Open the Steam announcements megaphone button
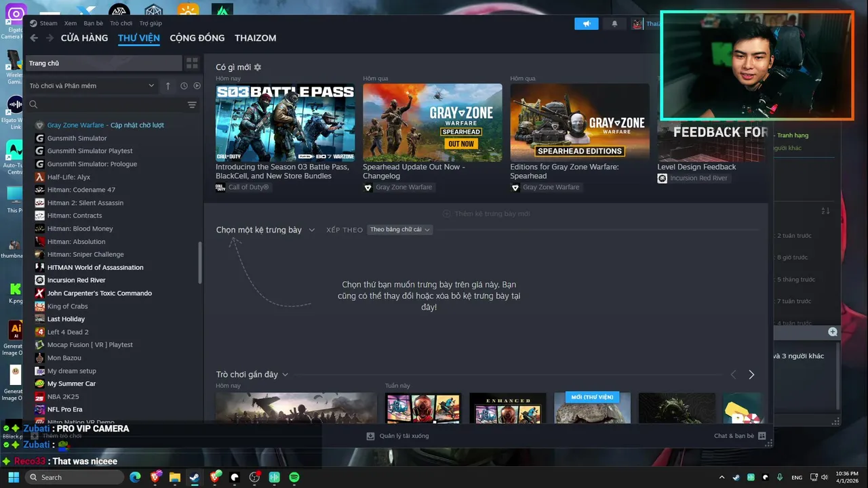 click(587, 24)
